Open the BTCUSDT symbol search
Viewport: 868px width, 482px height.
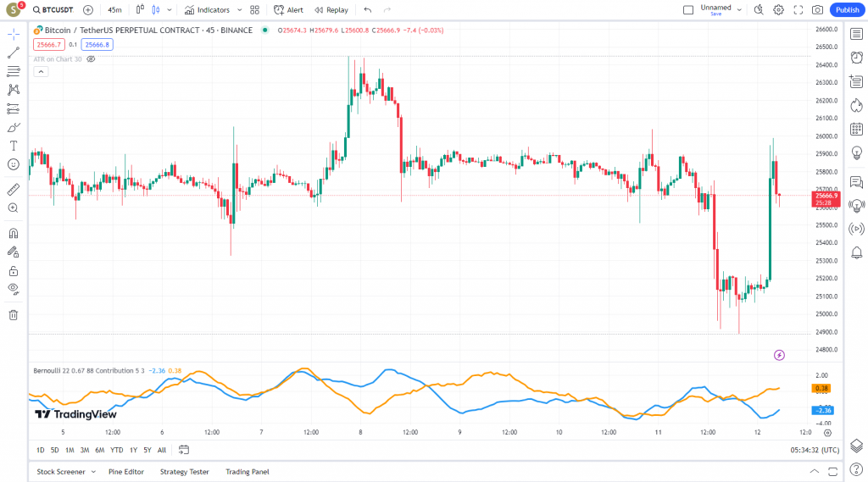[53, 10]
